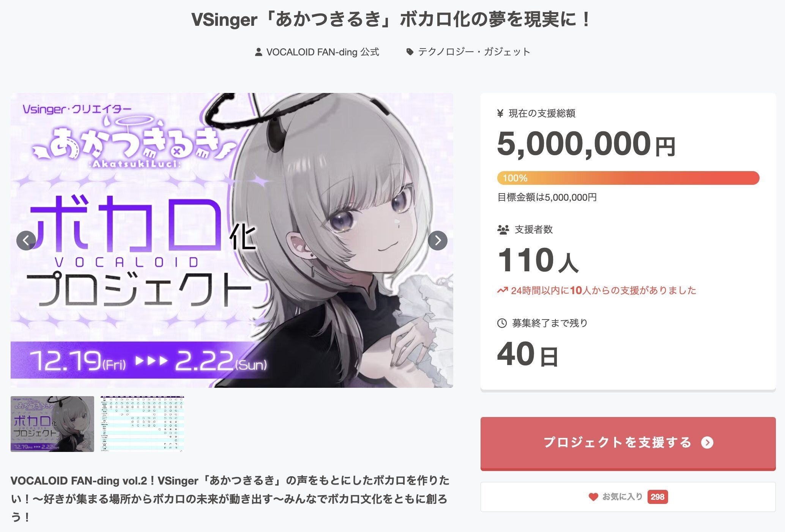The image size is (785, 532).
Task: Click the 100% funding progress bar
Action: tap(628, 178)
